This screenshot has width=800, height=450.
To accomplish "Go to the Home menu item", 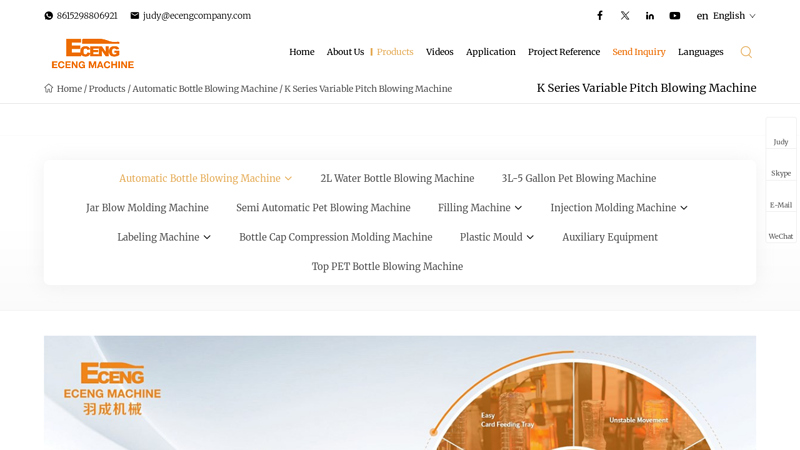I will pos(302,52).
